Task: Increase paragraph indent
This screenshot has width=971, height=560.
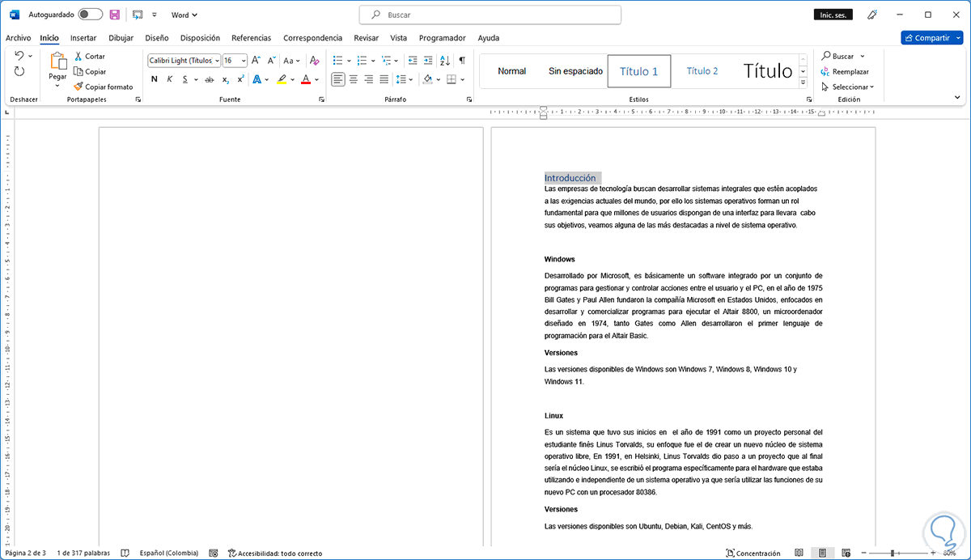Action: 427,60
